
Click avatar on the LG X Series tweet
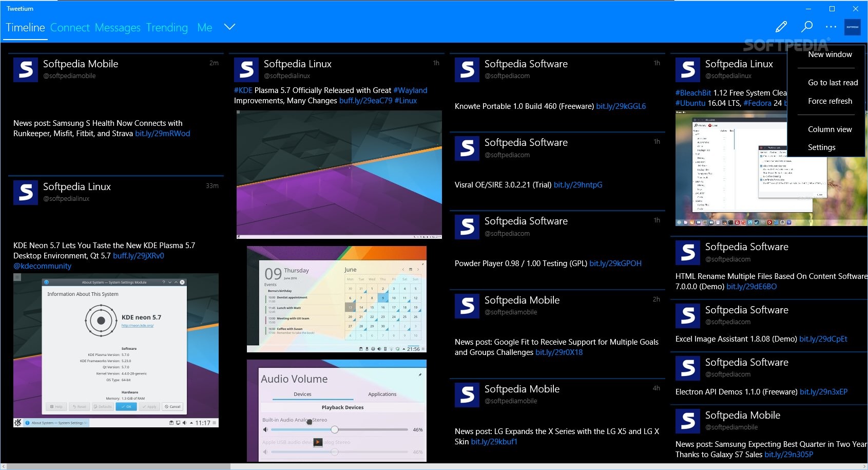pyautogui.click(x=467, y=395)
